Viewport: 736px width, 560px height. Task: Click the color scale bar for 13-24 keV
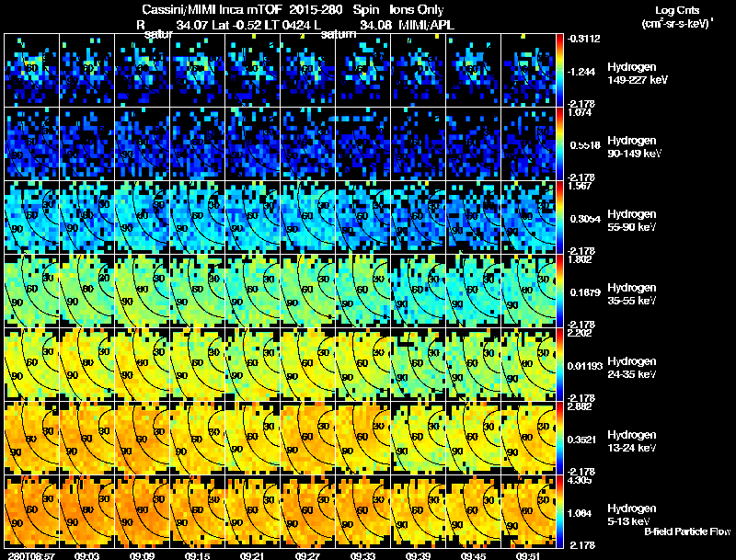coord(559,438)
